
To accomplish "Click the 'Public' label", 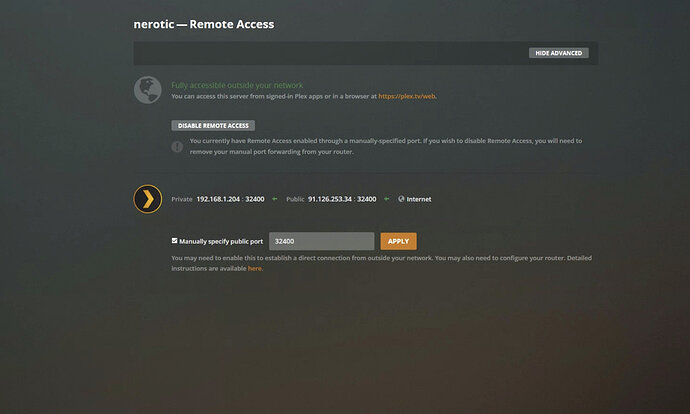I will click(295, 199).
